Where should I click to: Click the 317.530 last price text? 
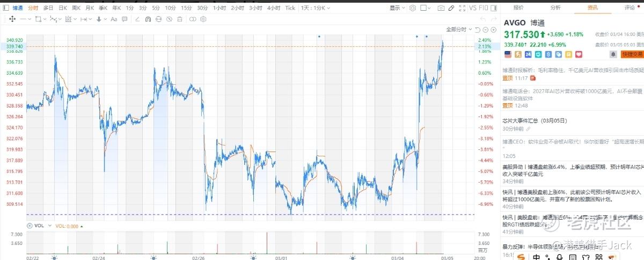pos(523,35)
